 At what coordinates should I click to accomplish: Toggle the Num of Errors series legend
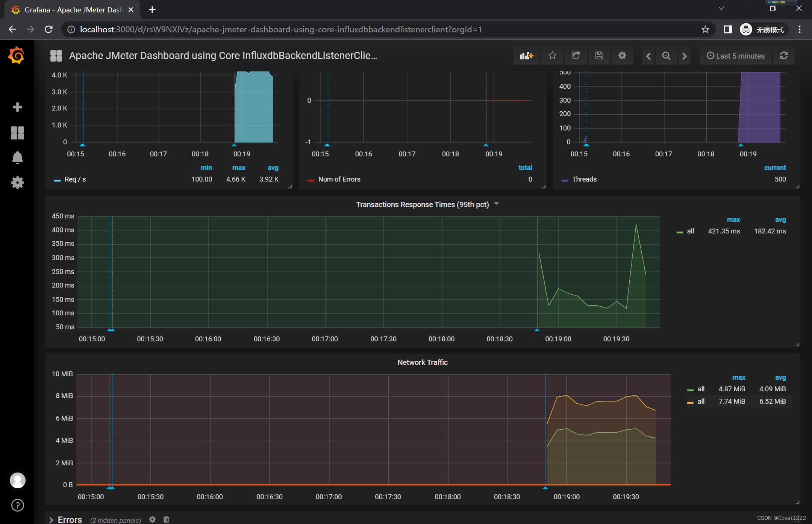[x=339, y=179]
